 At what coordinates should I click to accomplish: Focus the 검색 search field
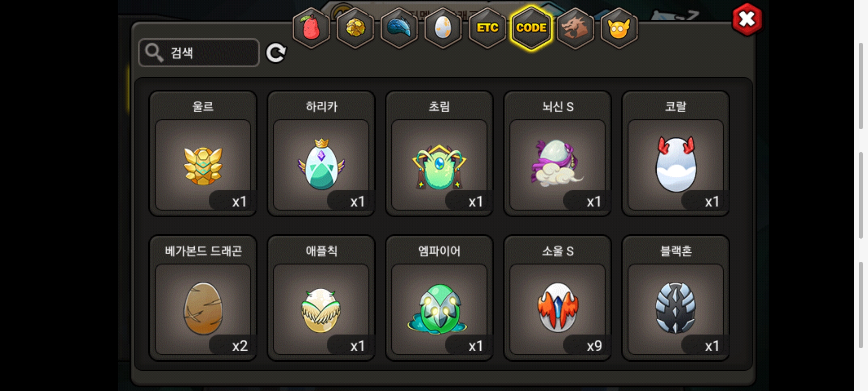click(199, 53)
